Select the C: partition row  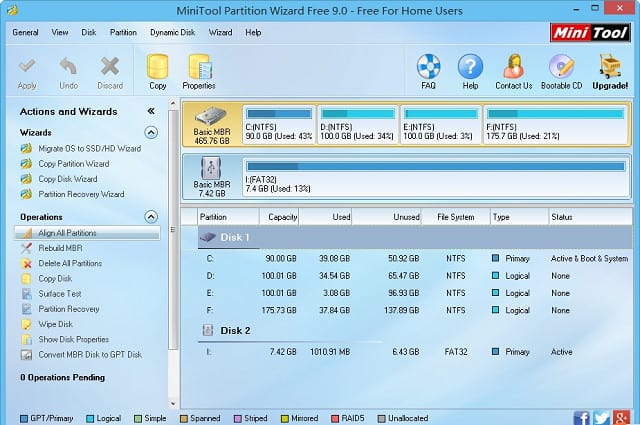point(415,258)
